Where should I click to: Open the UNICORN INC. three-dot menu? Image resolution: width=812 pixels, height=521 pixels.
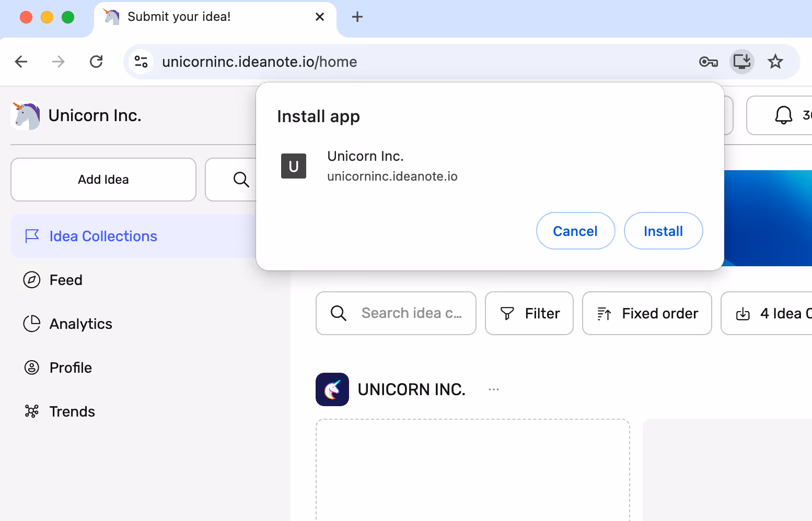coord(494,389)
